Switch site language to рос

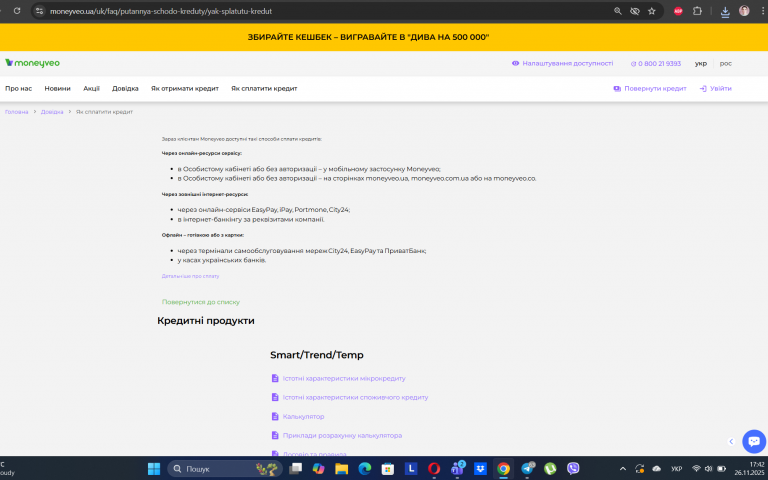725,63
